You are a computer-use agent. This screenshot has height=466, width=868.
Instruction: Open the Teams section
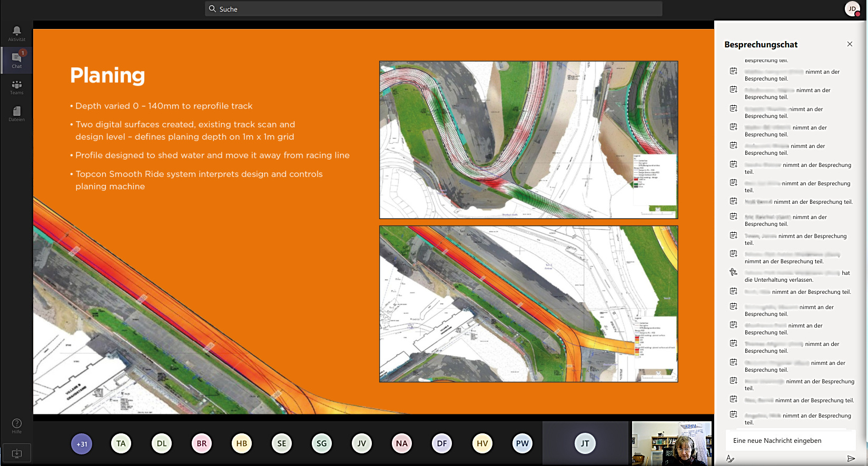click(16, 87)
